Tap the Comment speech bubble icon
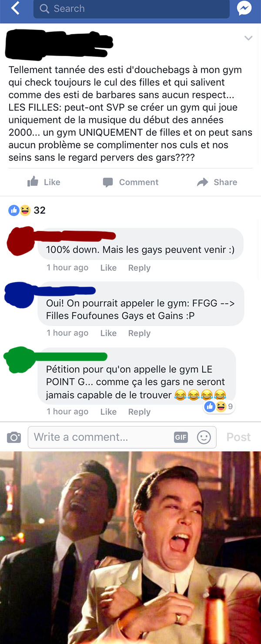This screenshot has width=261, height=644. tap(108, 182)
